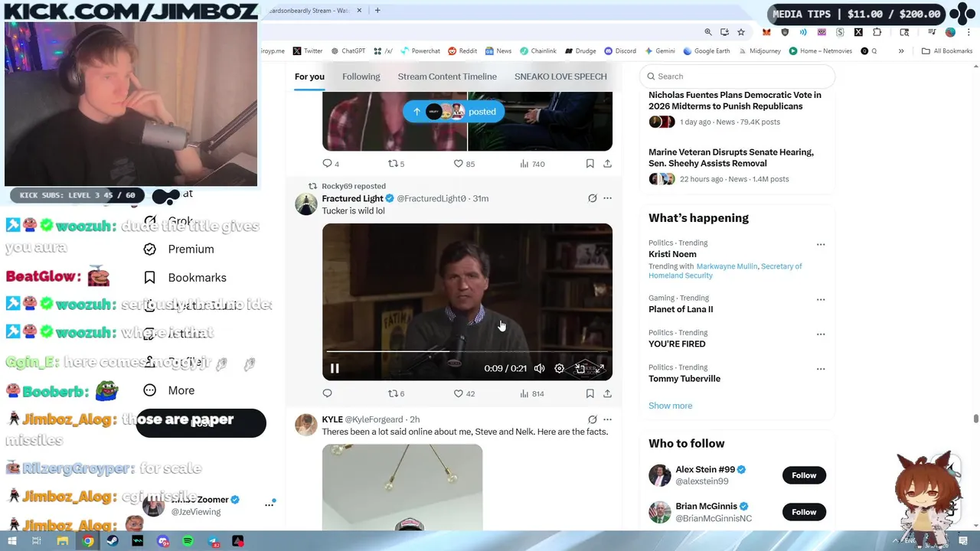Viewport: 980px width, 551px height.
Task: Like the post with 85 likes
Action: (464, 164)
